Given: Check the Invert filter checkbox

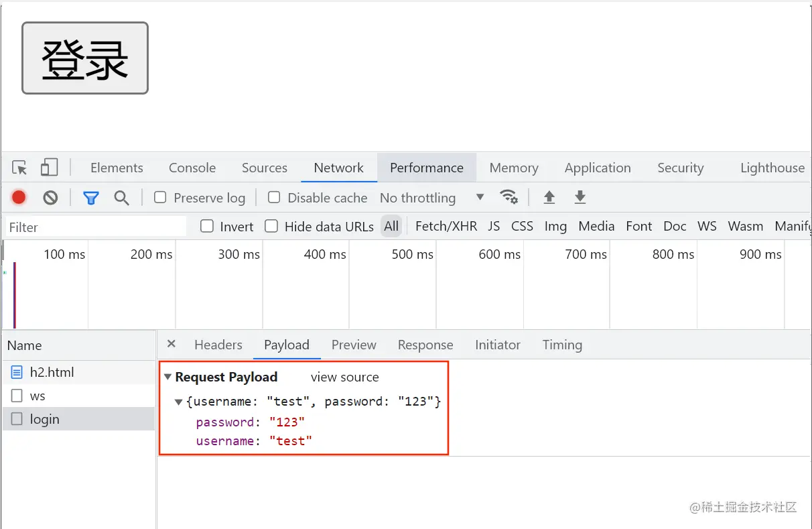Looking at the screenshot, I should pyautogui.click(x=207, y=227).
